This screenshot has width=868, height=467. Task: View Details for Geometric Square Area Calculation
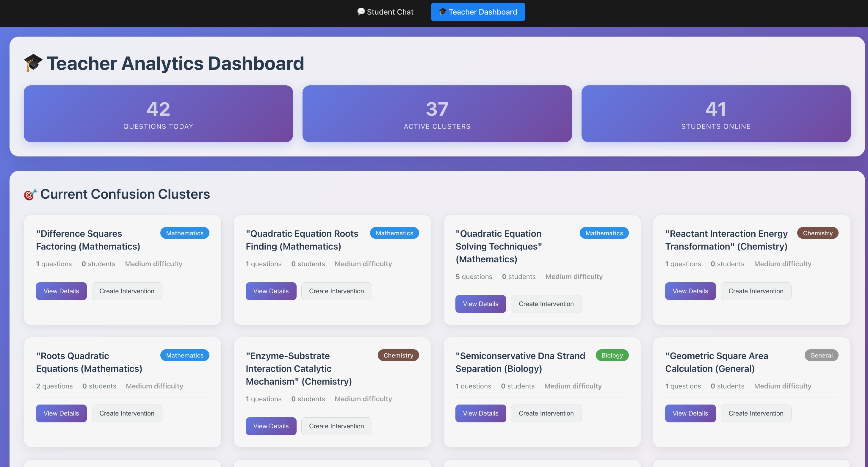pos(690,413)
